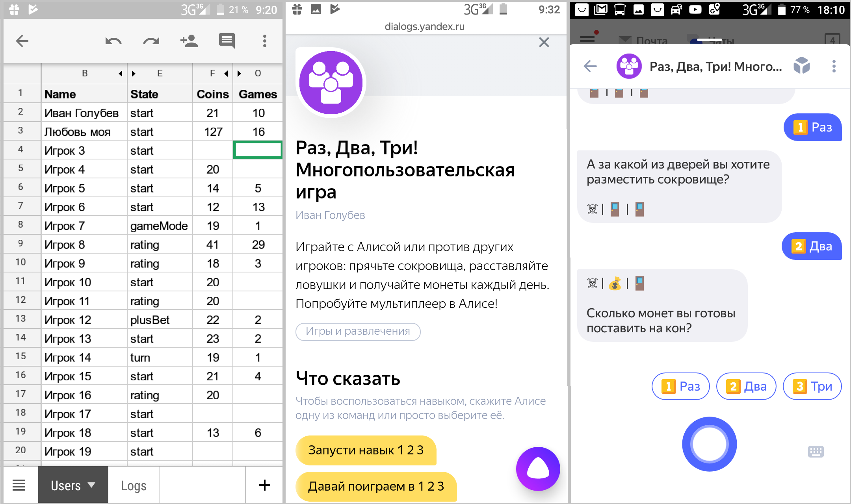Image resolution: width=851 pixels, height=504 pixels.
Task: Tap the gallery icon in middle status bar
Action: point(316,9)
